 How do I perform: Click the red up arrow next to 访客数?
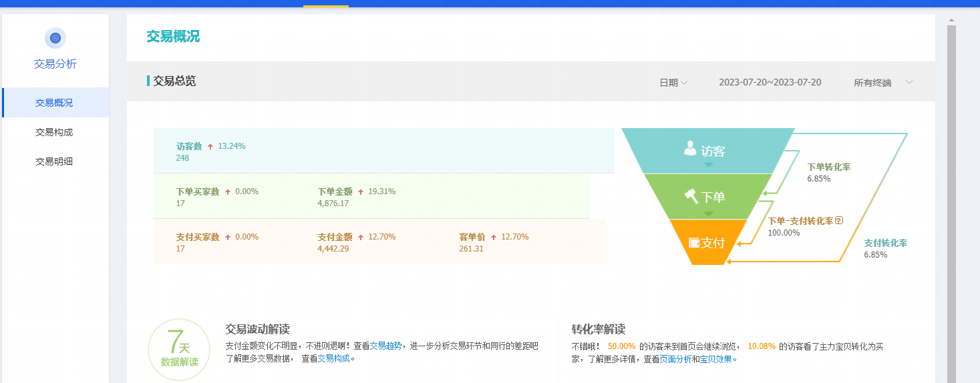tap(210, 146)
